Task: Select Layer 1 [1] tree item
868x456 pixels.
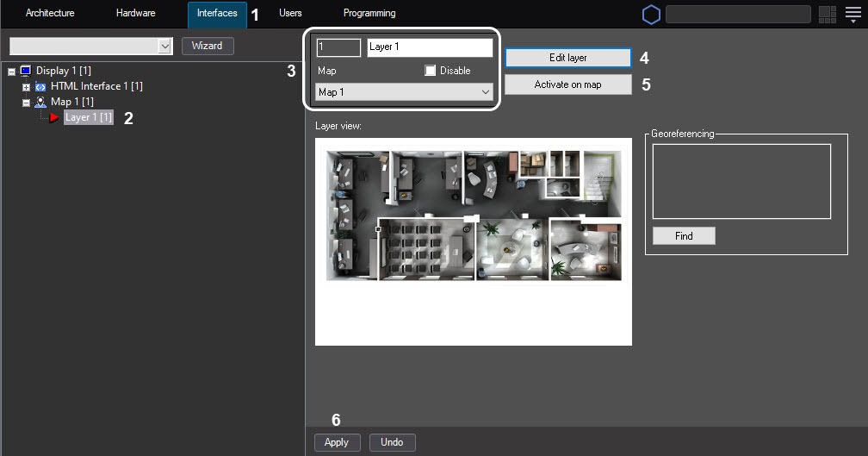Action: coord(89,117)
